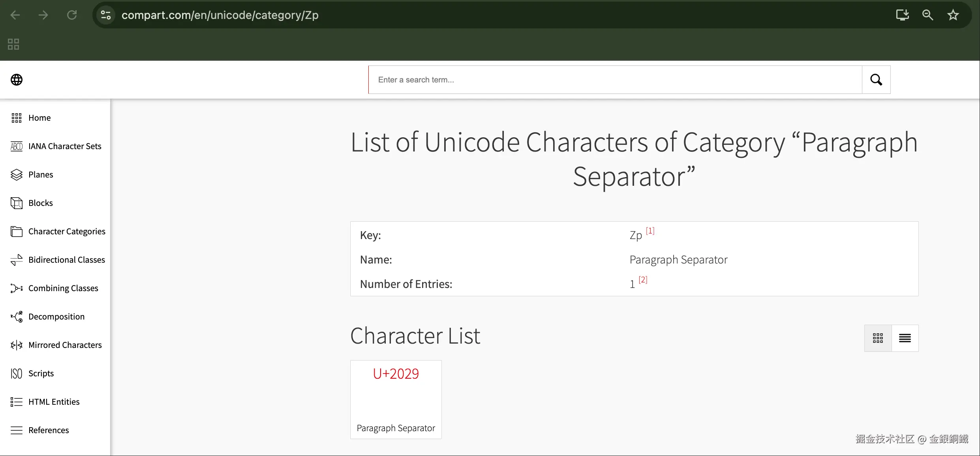The image size is (980, 456).
Task: Click footnote reference [1] next to Zp
Action: click(650, 231)
